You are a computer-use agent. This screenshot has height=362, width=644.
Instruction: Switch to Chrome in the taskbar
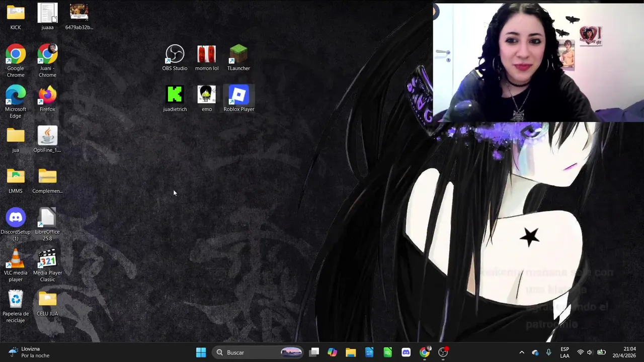pyautogui.click(x=425, y=352)
